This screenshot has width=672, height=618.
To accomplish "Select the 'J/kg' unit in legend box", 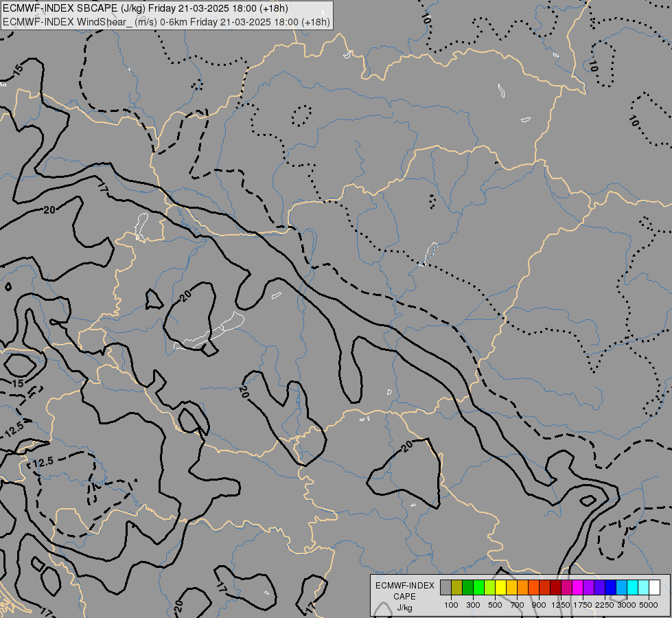I will 404,608.
